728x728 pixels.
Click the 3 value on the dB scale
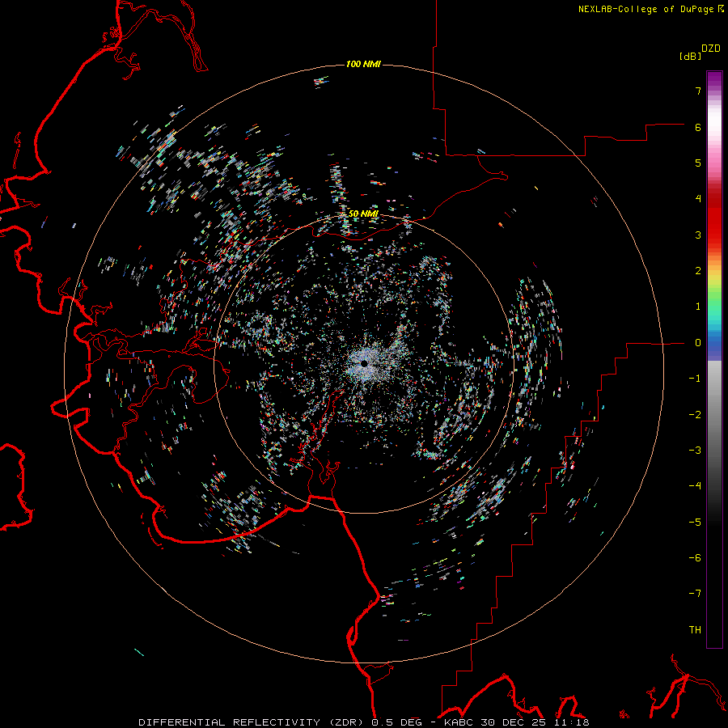pos(698,235)
